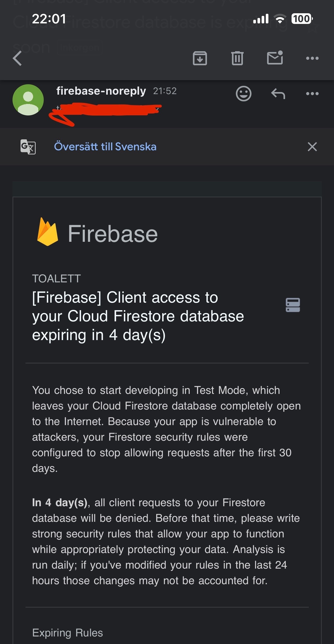Reply to firebase-noreply with arrow icon
The image size is (334, 644).
(278, 94)
